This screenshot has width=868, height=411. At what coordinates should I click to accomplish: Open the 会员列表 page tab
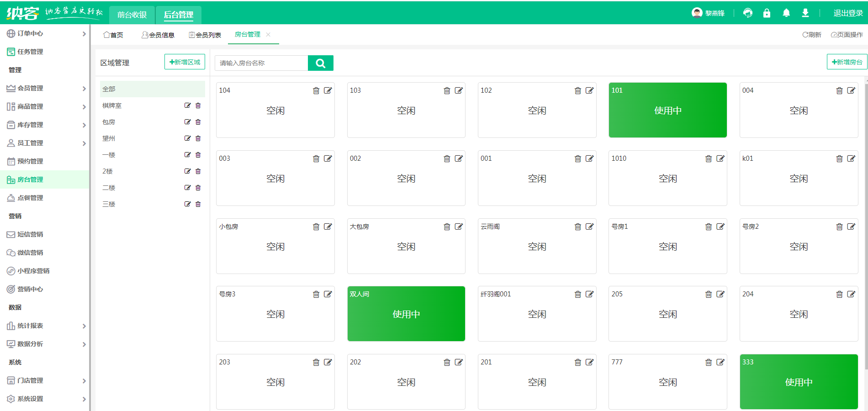point(205,35)
